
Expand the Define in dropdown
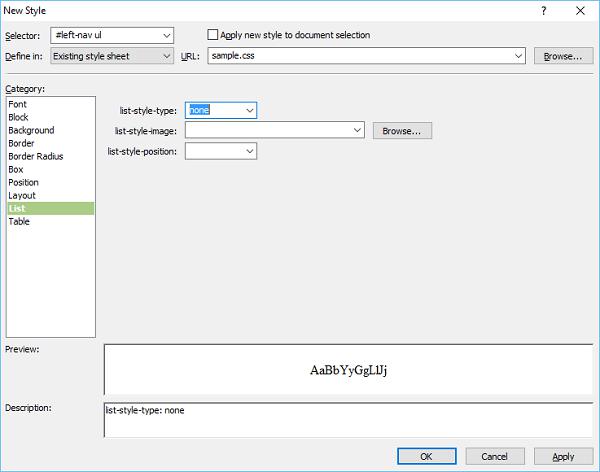(166, 56)
